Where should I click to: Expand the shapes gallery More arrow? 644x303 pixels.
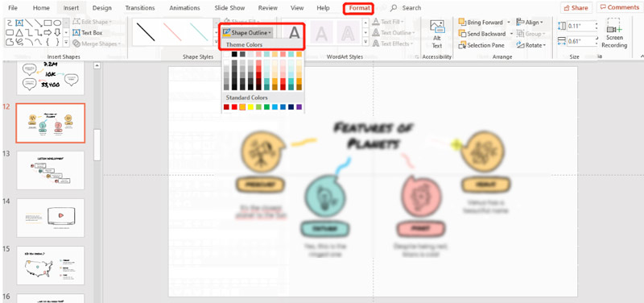66,43
